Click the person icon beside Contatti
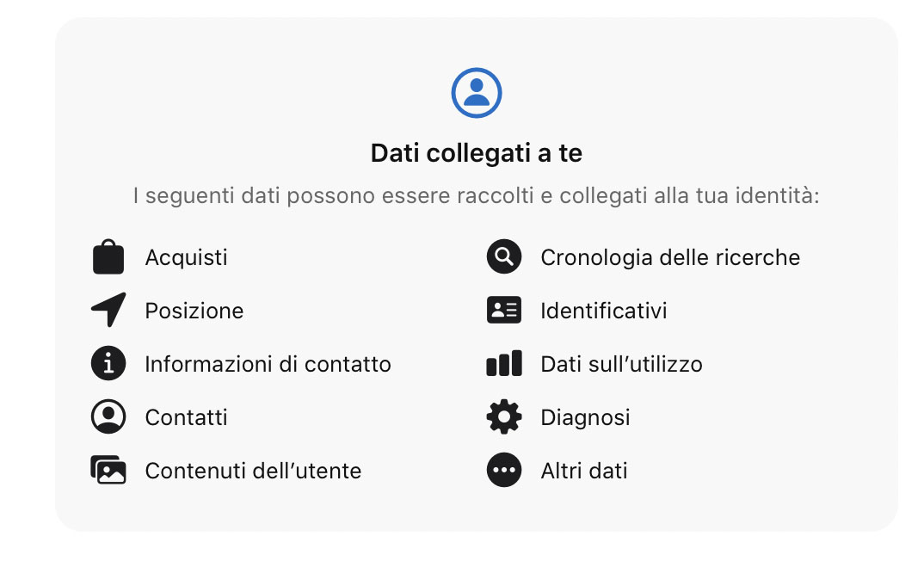Viewport: 924px width, 561px height. (x=108, y=416)
